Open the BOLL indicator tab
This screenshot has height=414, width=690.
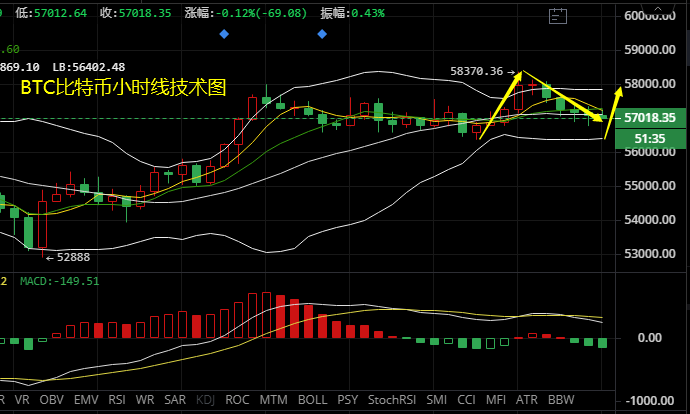tap(312, 399)
